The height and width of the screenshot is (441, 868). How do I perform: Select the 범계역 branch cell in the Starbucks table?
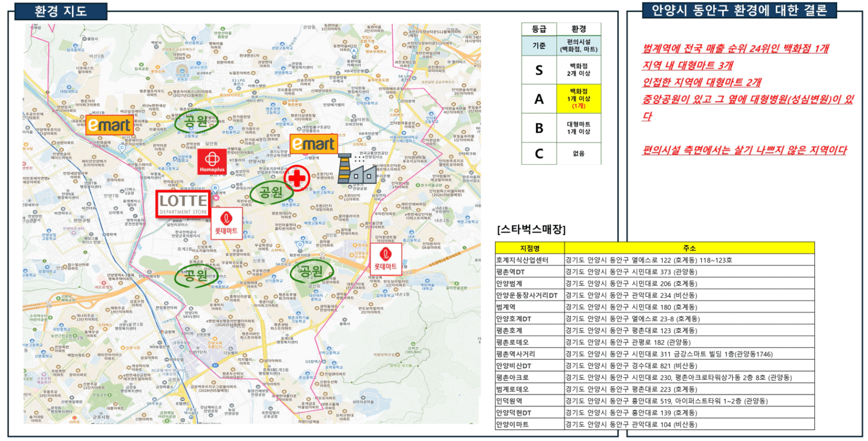coord(530,307)
